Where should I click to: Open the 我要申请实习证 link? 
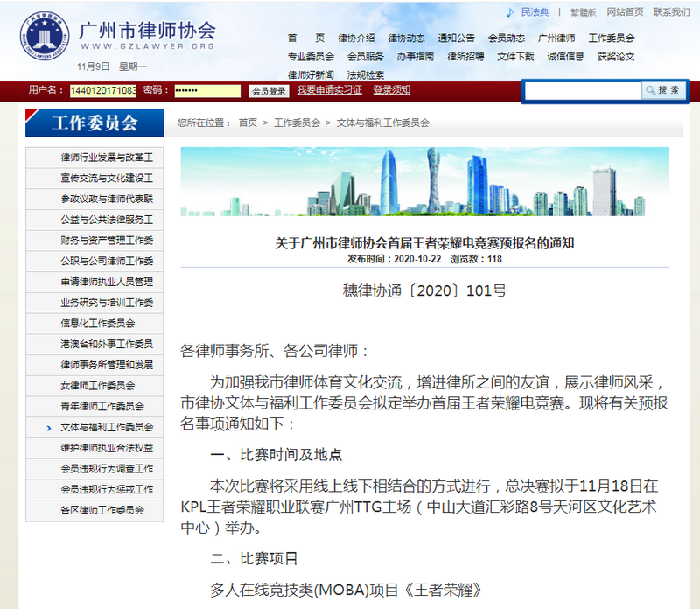coord(330,90)
